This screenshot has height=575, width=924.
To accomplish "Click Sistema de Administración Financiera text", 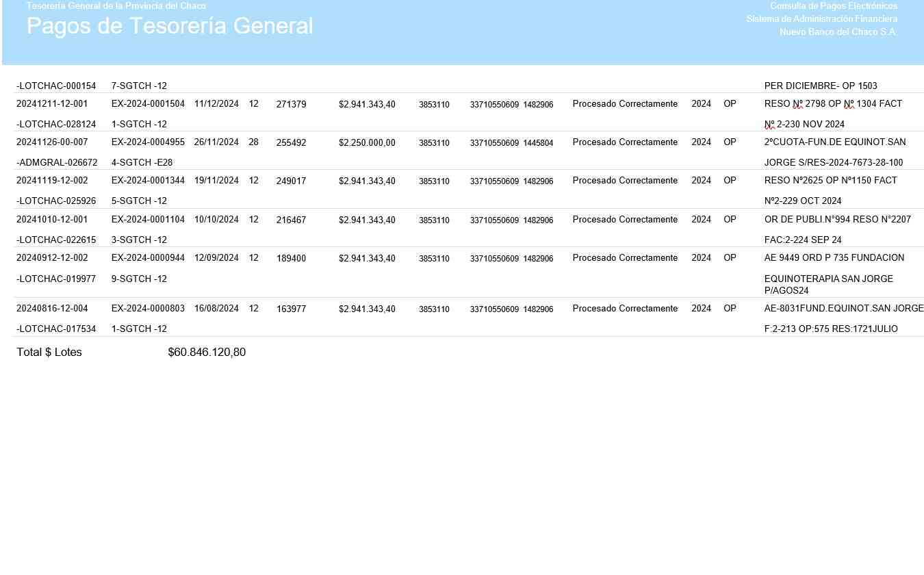I will (821, 19).
